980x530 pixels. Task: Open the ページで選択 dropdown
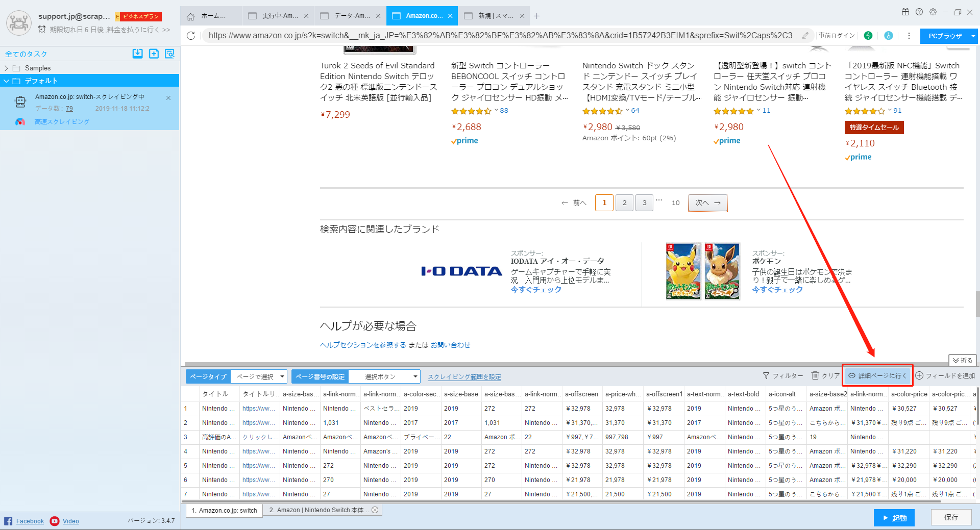(259, 376)
